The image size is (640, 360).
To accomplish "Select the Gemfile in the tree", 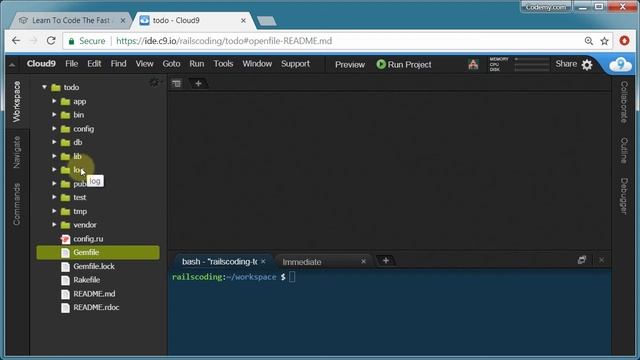I will pos(98,253).
